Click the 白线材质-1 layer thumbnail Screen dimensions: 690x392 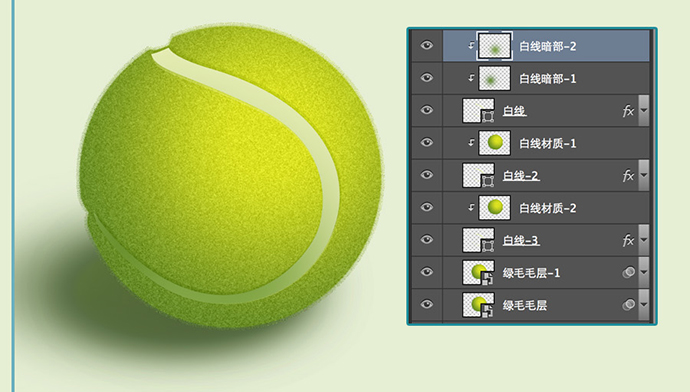tap(495, 143)
